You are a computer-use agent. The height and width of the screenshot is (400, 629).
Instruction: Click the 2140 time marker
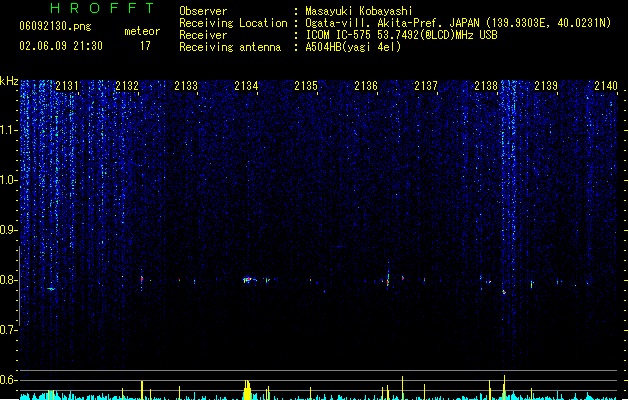(606, 86)
